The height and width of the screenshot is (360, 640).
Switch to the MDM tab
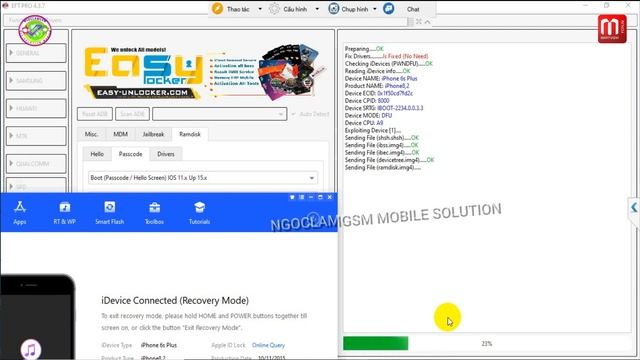(x=120, y=134)
